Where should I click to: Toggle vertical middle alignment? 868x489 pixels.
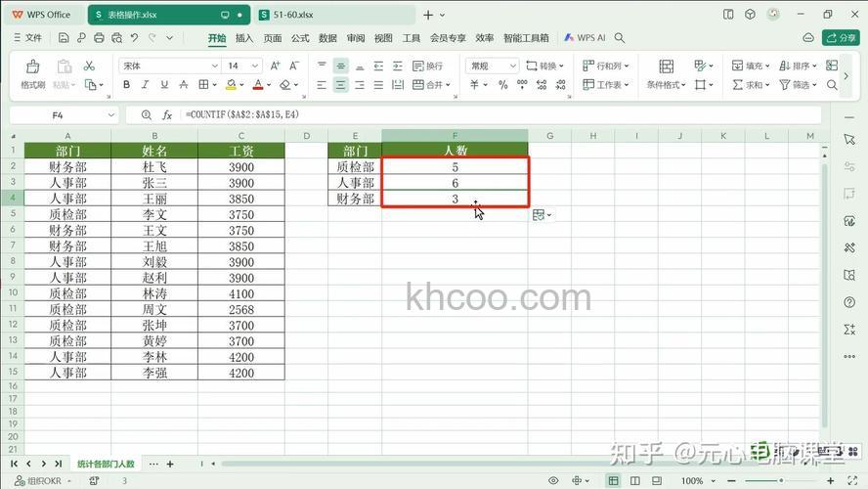coord(341,66)
